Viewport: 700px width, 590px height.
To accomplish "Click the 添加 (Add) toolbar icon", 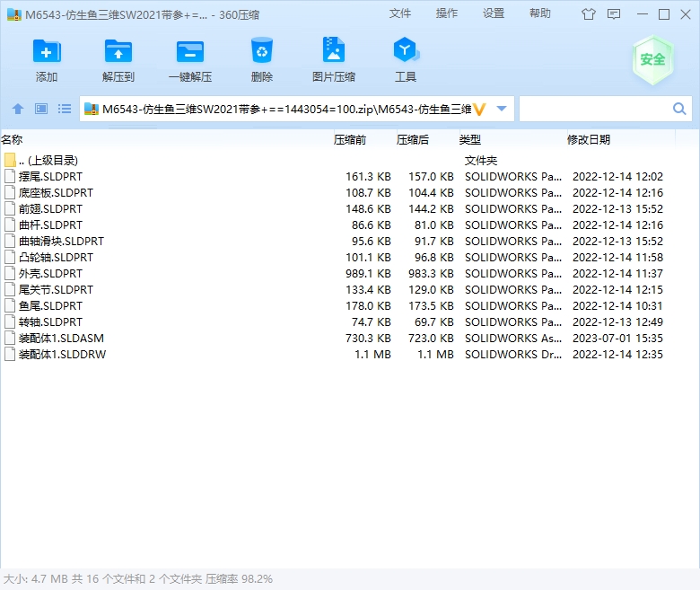I will tap(47, 51).
